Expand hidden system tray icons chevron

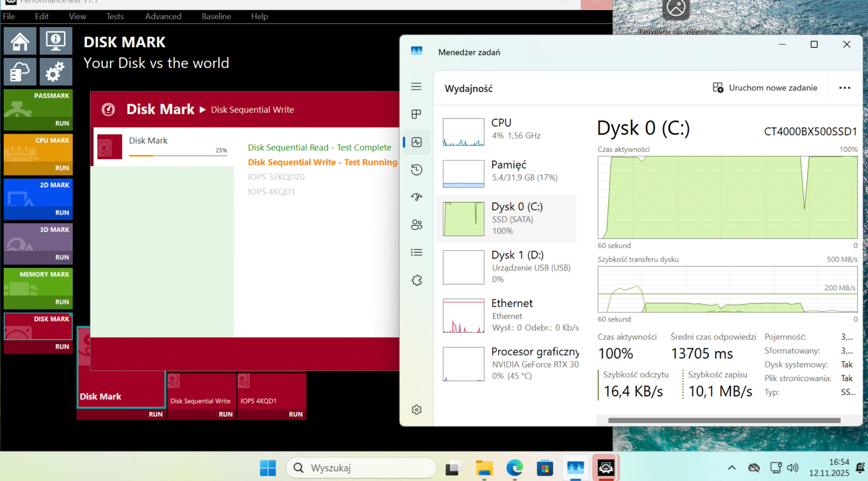(x=732, y=468)
